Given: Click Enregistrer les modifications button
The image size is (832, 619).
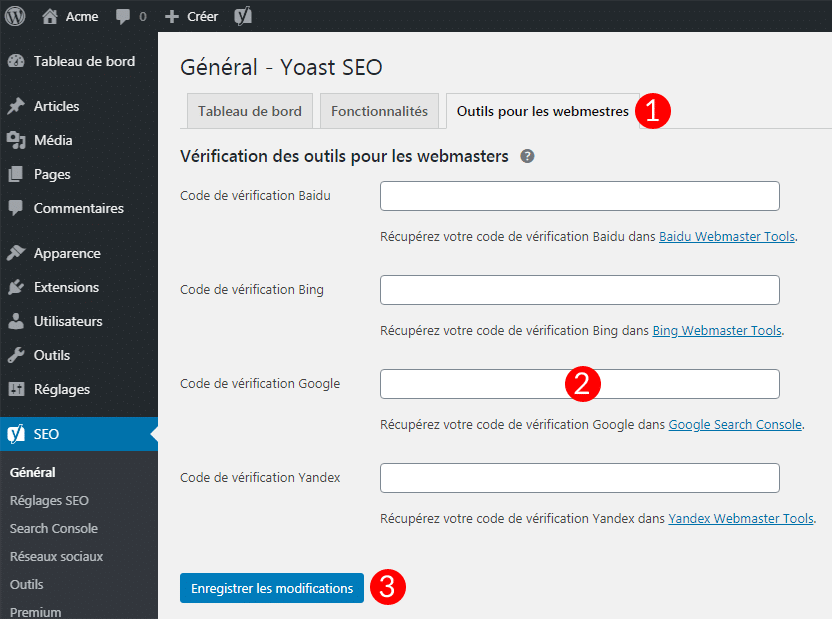Looking at the screenshot, I should pyautogui.click(x=272, y=588).
